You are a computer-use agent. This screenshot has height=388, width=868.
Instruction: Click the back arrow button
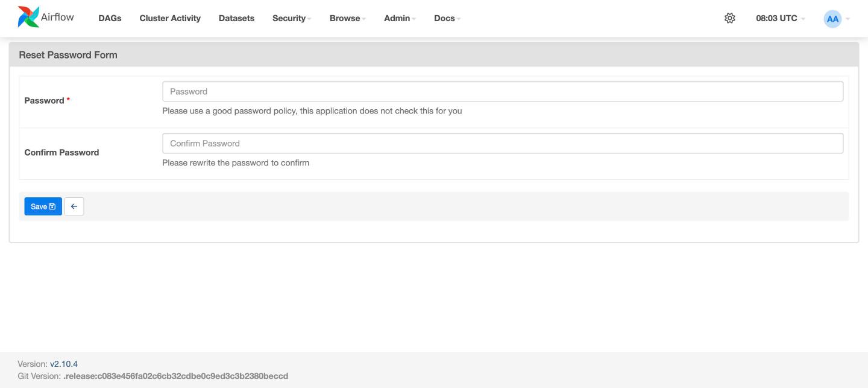pyautogui.click(x=74, y=206)
